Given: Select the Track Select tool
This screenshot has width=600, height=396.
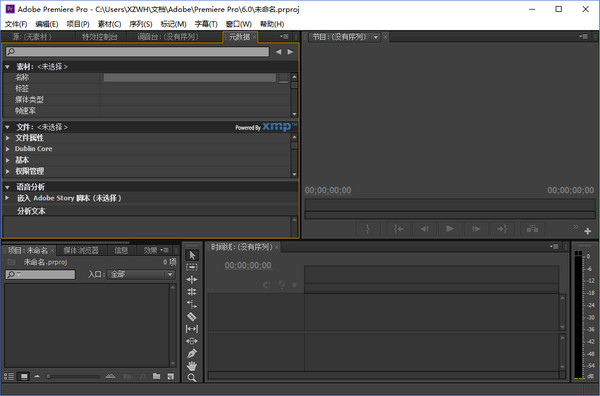Looking at the screenshot, I should click(192, 267).
